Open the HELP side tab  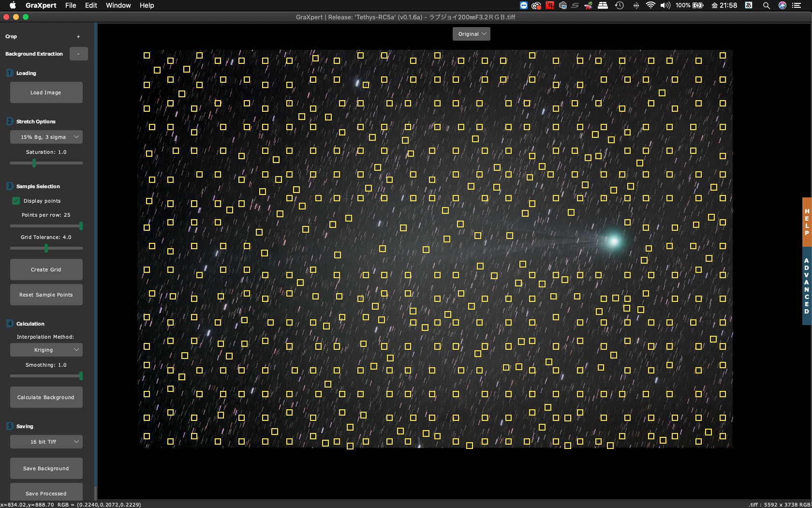[x=807, y=222]
